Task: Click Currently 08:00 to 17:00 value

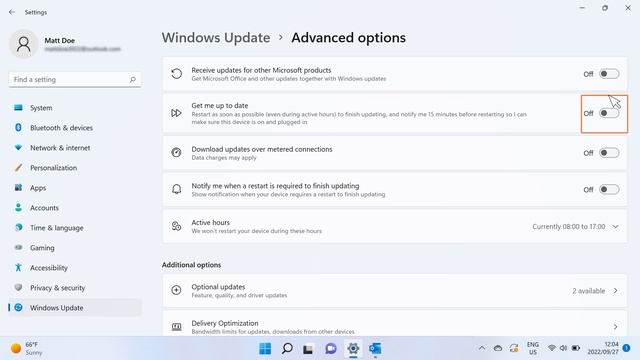Action: (x=569, y=227)
